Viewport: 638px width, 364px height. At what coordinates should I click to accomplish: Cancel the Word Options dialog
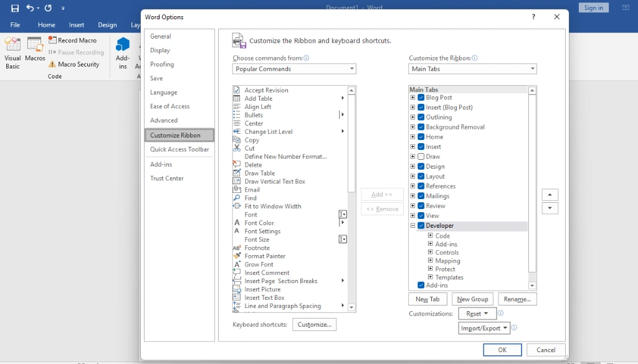pos(546,350)
